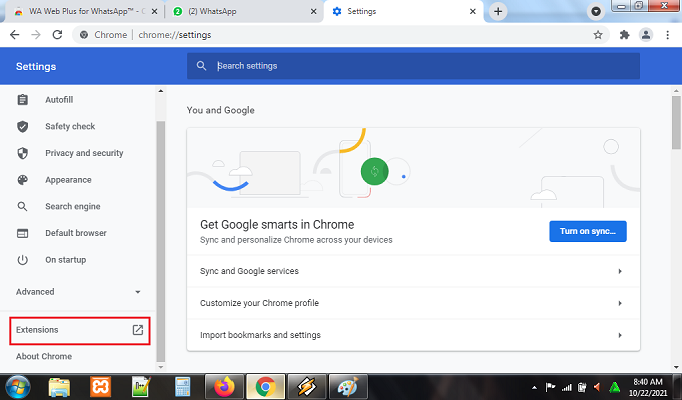Launch Firefox from the taskbar
682x400 pixels.
(224, 387)
